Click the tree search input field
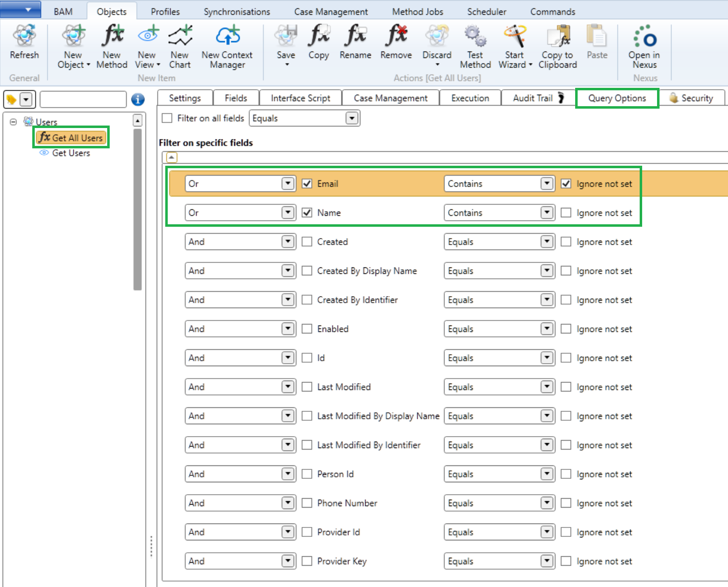Viewport: 728px width, 587px height. 83,99
